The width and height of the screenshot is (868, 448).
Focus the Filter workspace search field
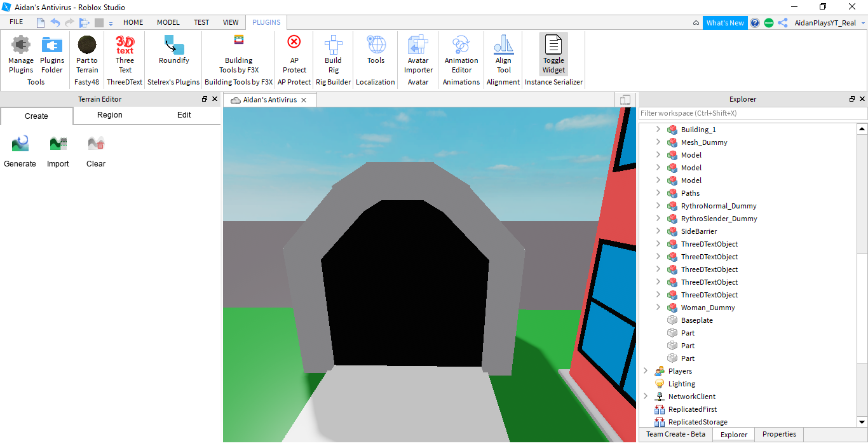click(753, 113)
